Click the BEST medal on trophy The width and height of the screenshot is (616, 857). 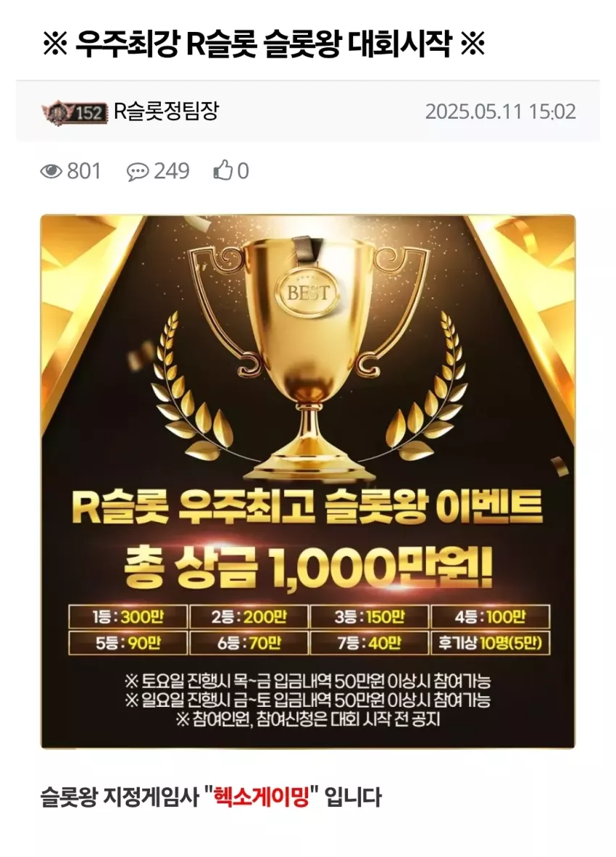[x=309, y=291]
